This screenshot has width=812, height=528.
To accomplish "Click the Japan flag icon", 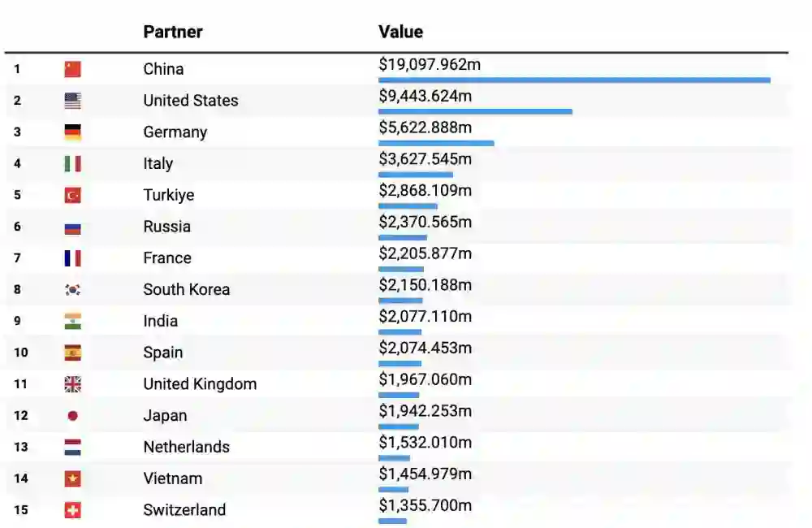I will click(73, 416).
